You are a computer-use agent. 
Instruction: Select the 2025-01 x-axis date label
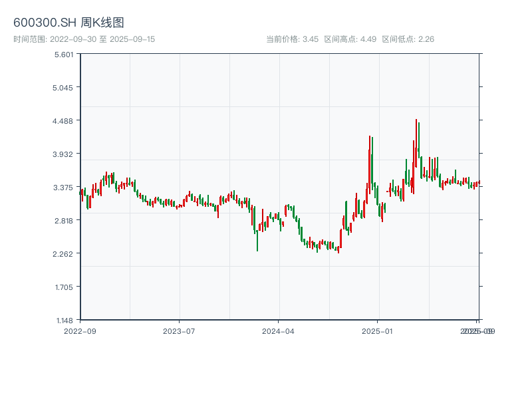coord(378,331)
